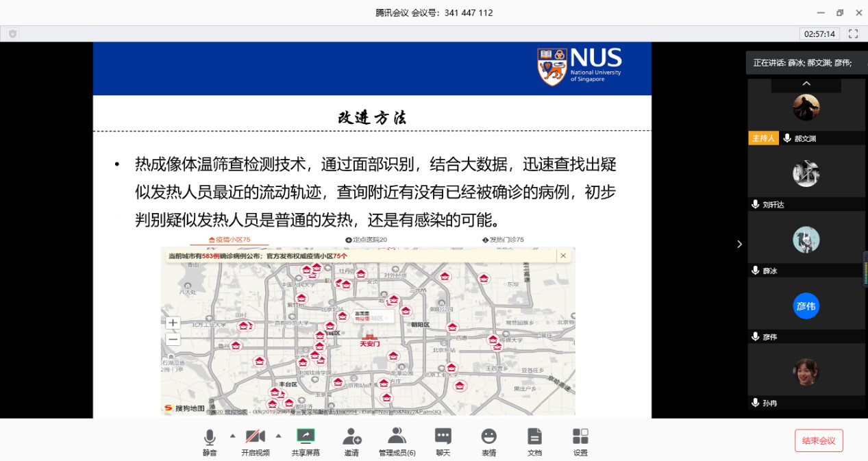Toggle the mute (静音) microphone button

click(210, 436)
